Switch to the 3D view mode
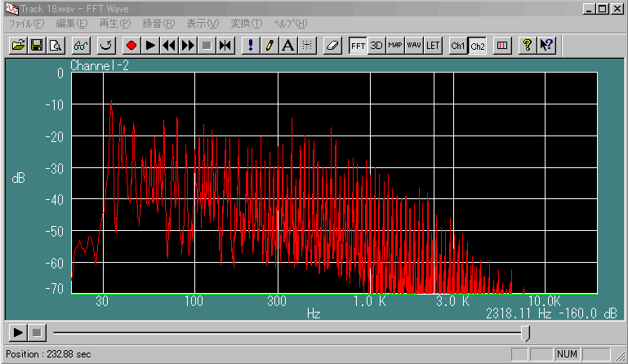Screen dimensions: 628x364 coord(376,46)
